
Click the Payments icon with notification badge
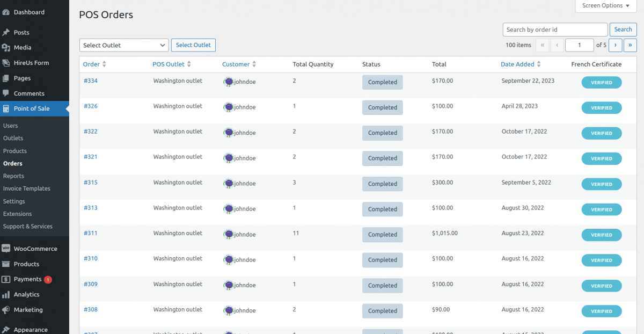tap(8, 279)
